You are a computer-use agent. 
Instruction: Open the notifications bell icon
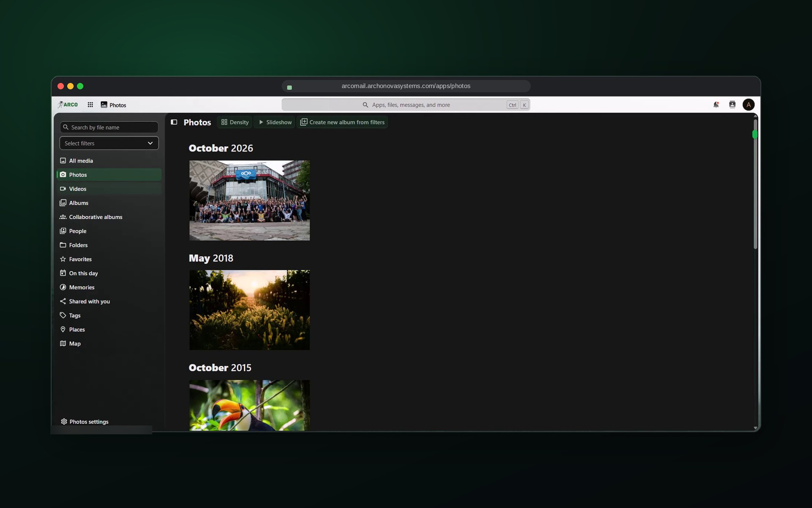[x=716, y=105]
